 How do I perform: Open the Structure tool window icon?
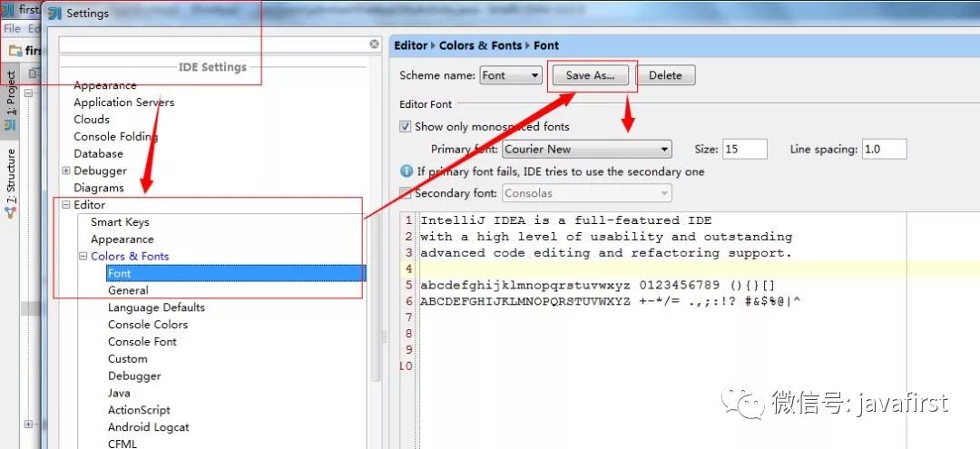(10, 211)
